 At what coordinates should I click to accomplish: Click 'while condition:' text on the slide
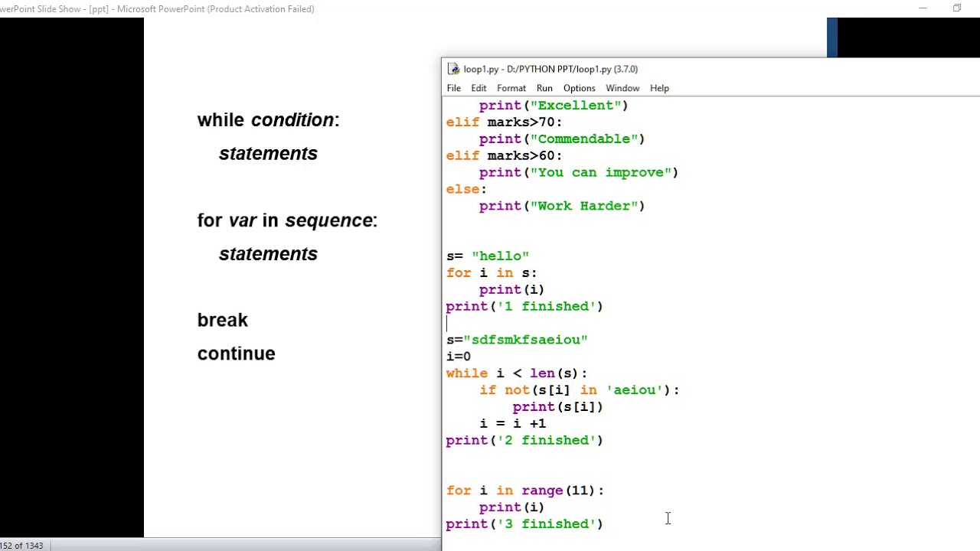268,120
